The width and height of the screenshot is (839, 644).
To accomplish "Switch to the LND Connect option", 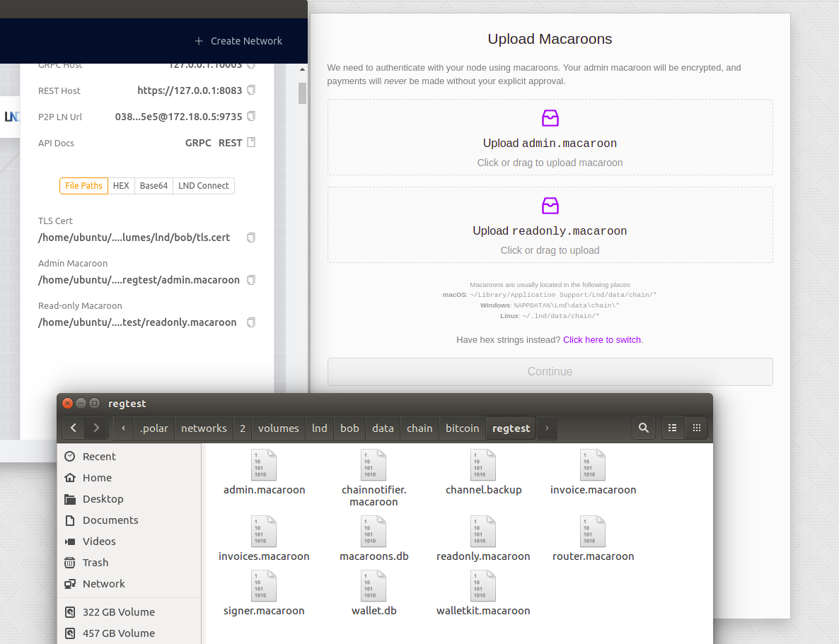I will (203, 186).
